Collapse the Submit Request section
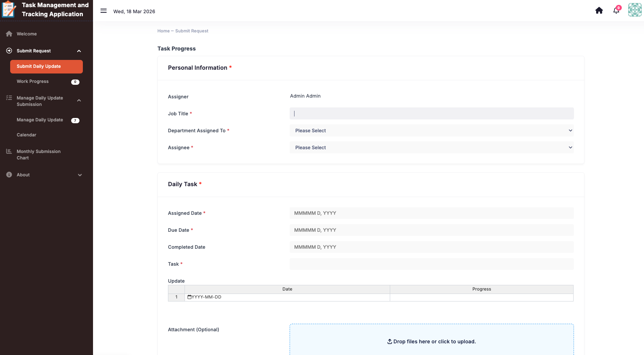 [x=79, y=51]
